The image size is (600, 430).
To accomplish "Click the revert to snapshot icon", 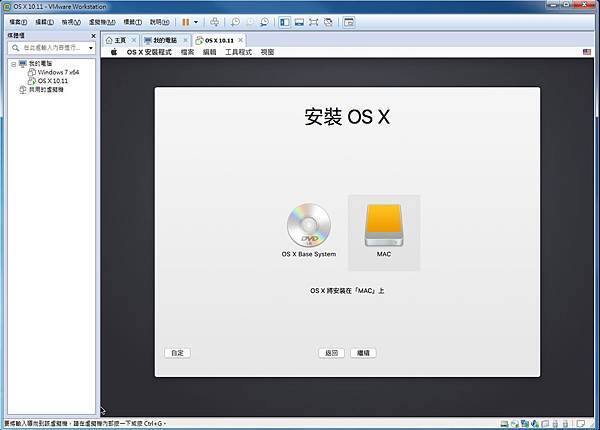I will point(249,22).
